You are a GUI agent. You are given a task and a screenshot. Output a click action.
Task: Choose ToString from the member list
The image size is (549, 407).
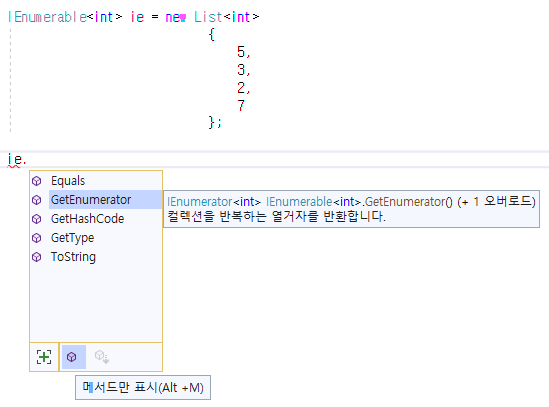pos(96,257)
